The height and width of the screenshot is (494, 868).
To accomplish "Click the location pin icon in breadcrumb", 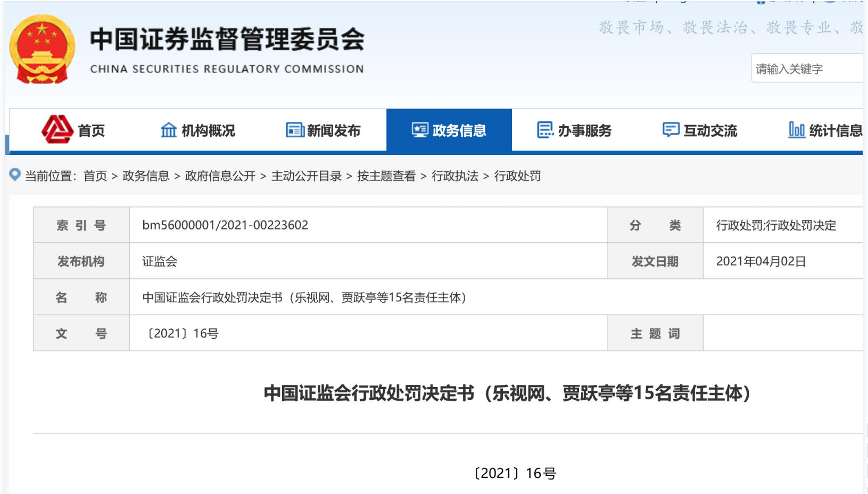I will pyautogui.click(x=15, y=175).
